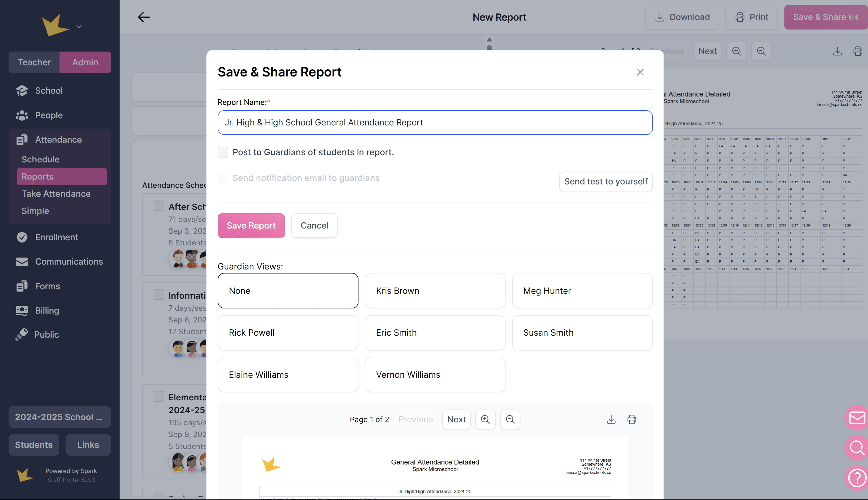This screenshot has height=500, width=868.
Task: Open the pink help question mark button
Action: tap(856, 477)
